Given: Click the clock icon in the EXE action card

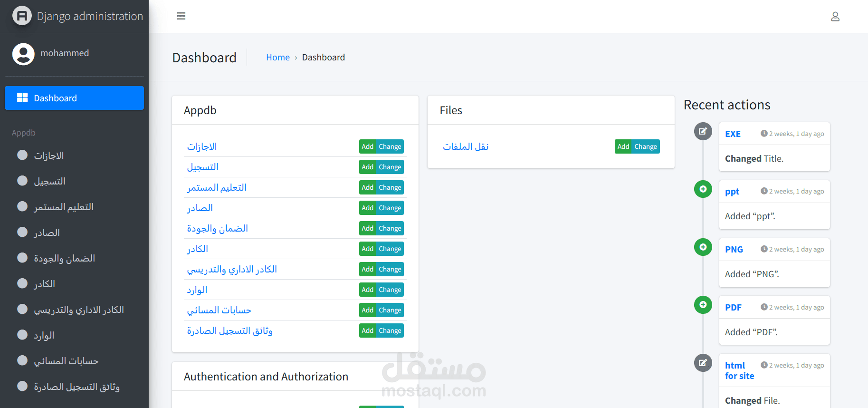Looking at the screenshot, I should pos(764,134).
